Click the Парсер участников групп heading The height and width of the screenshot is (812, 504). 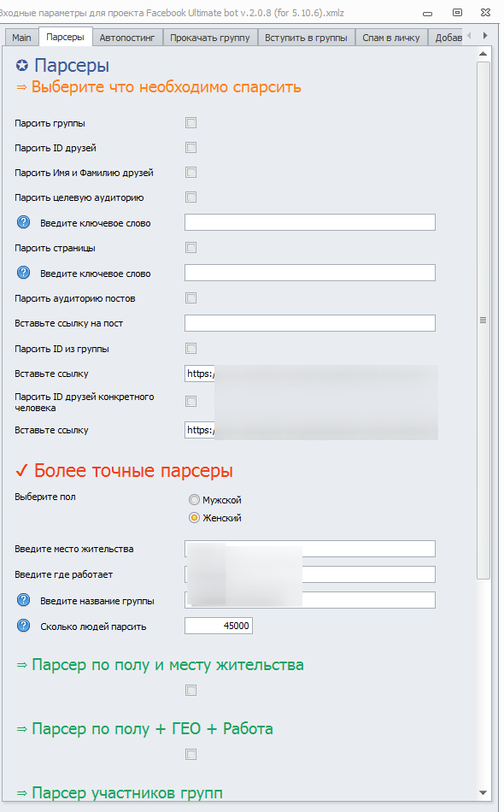click(127, 793)
